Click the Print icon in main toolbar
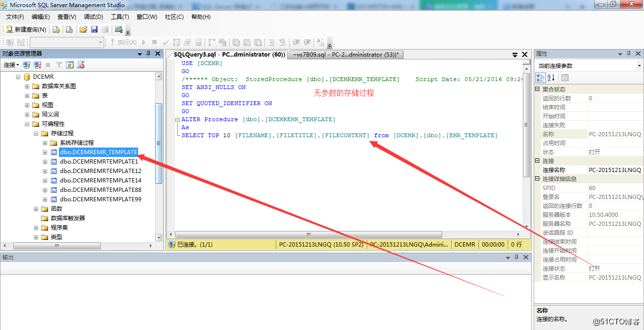The height and width of the screenshot is (330, 644). tap(105, 29)
